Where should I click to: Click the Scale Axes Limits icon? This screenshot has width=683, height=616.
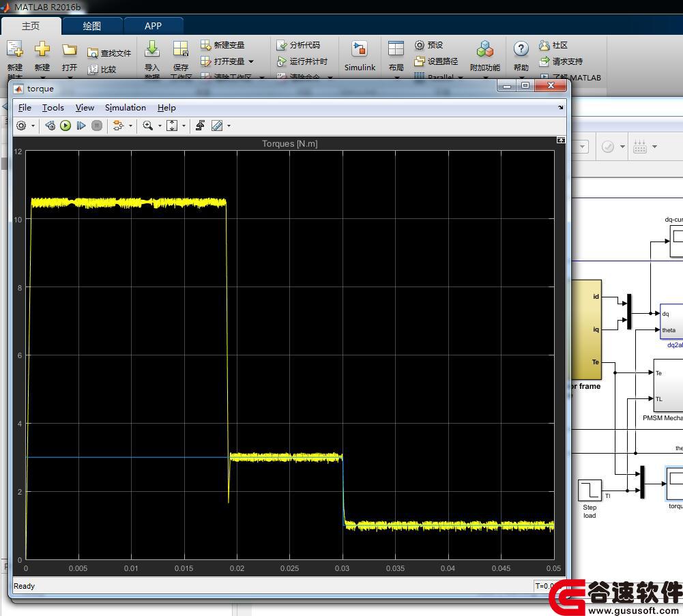tap(172, 126)
